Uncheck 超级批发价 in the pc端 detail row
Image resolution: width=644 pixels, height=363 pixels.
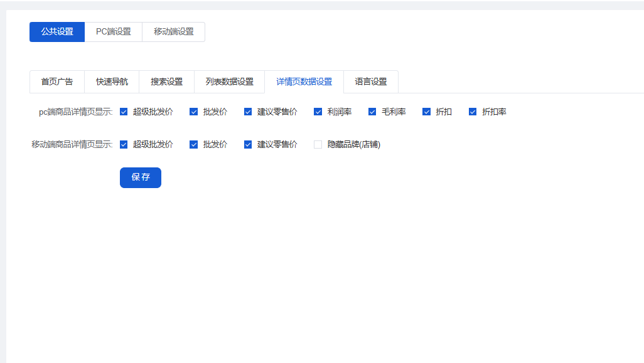click(x=124, y=112)
